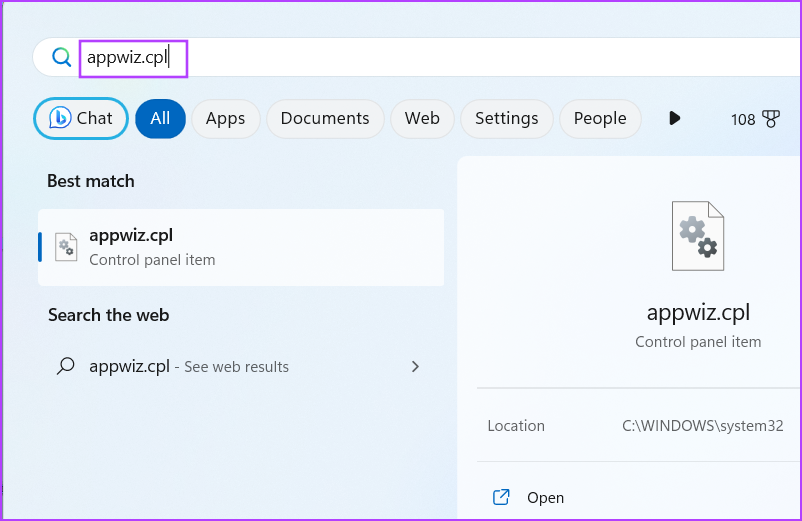Click the web search magnifier icon
The image size is (802, 521).
[x=65, y=366]
